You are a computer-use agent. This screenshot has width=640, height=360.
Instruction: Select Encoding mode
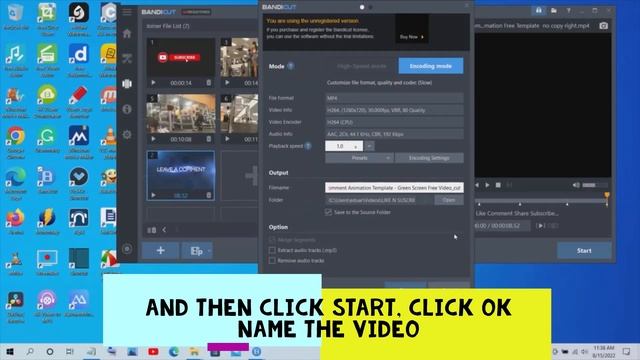point(431,66)
